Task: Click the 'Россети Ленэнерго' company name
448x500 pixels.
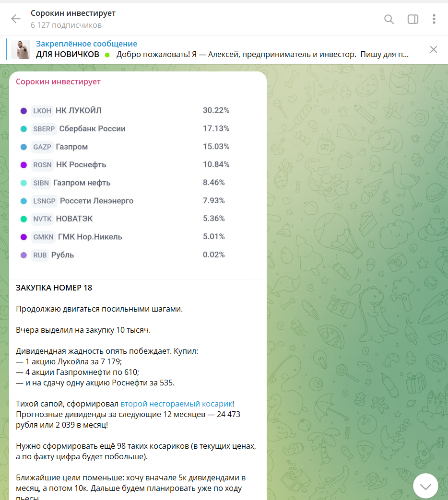Action: (x=97, y=201)
